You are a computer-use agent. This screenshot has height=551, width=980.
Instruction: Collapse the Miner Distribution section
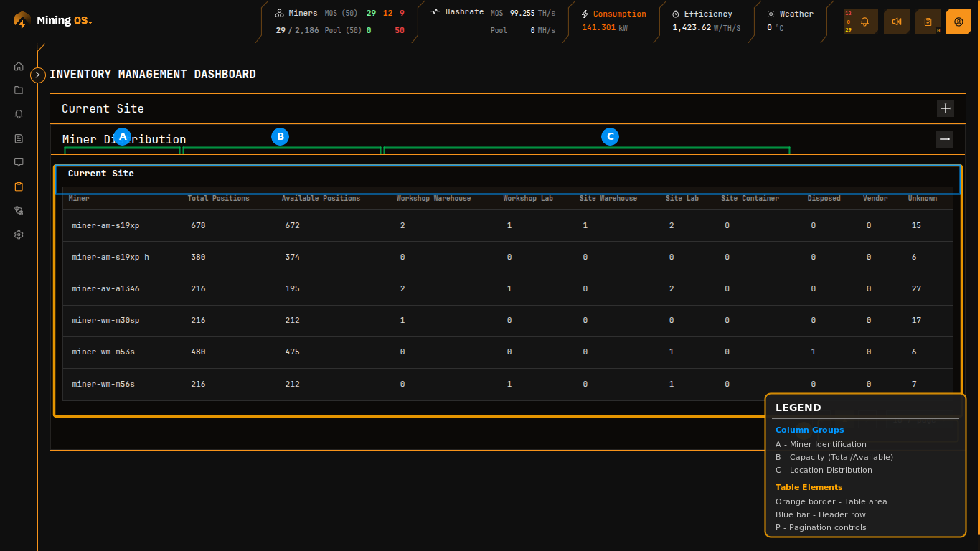[944, 139]
